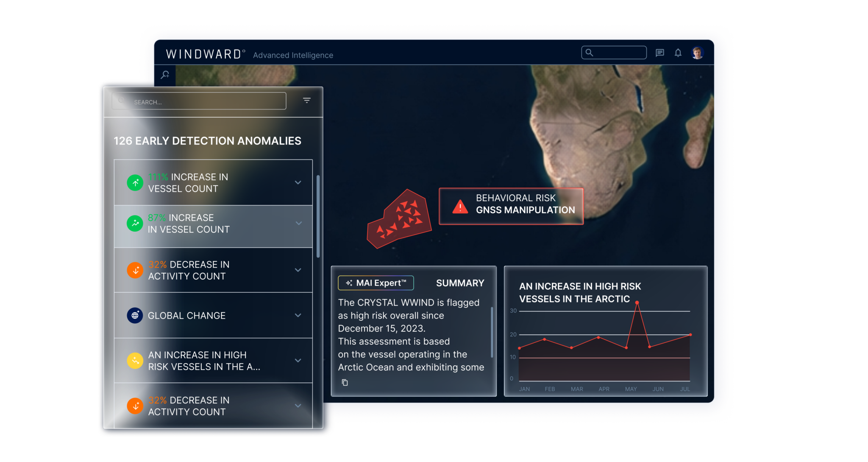Select the green increase arrow icon on 111% anomaly

[x=135, y=182]
